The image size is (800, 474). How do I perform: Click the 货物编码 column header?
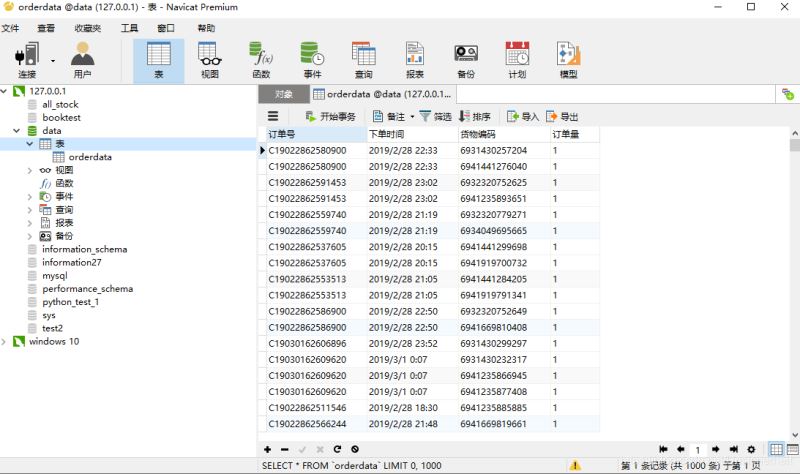[x=504, y=135]
